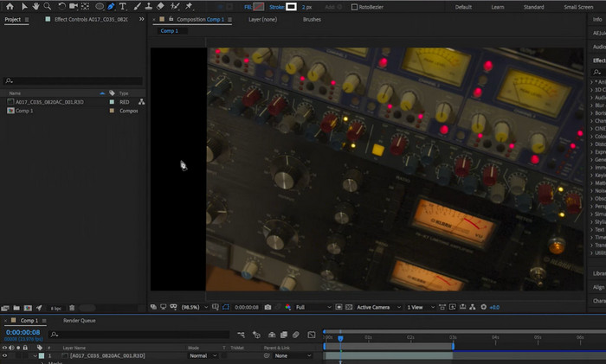Click the exposure value +0.0

(494, 308)
